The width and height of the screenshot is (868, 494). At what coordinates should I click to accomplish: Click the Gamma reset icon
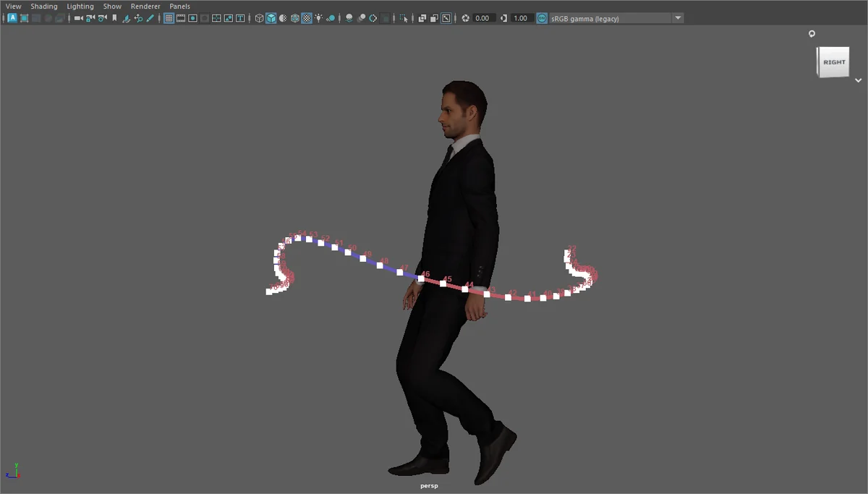pyautogui.click(x=504, y=18)
